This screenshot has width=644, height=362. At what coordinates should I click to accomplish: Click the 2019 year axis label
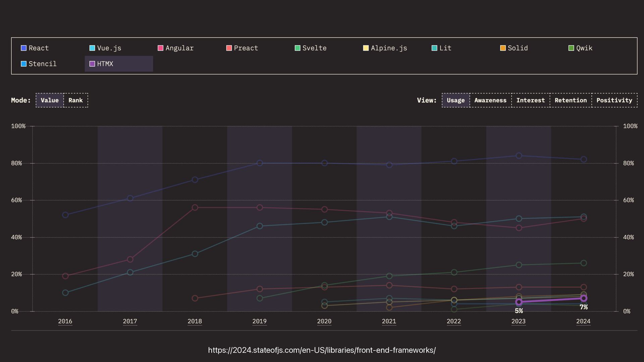pyautogui.click(x=259, y=321)
